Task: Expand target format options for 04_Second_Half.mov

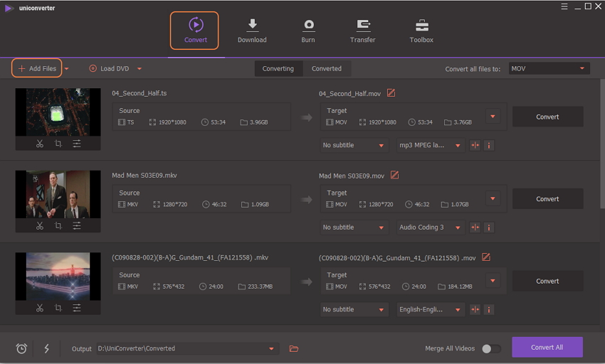Action: pyautogui.click(x=493, y=117)
